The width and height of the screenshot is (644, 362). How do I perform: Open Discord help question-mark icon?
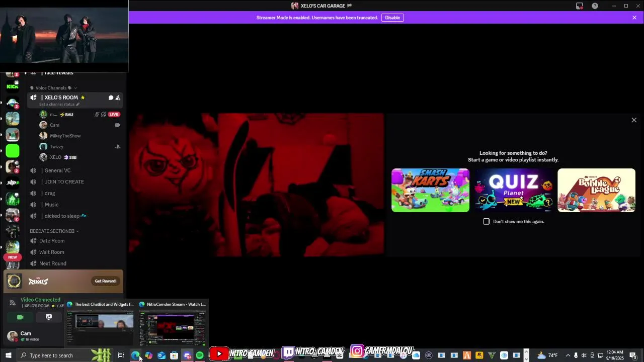click(x=595, y=6)
